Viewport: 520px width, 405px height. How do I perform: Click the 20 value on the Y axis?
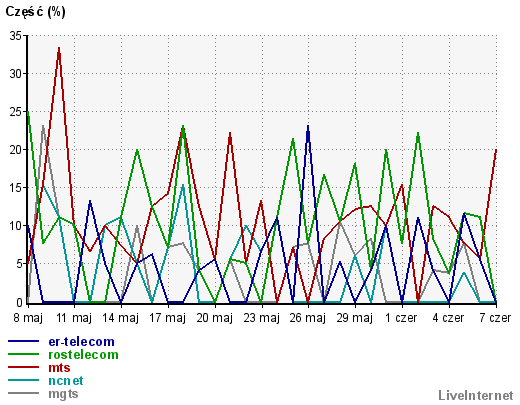point(16,150)
